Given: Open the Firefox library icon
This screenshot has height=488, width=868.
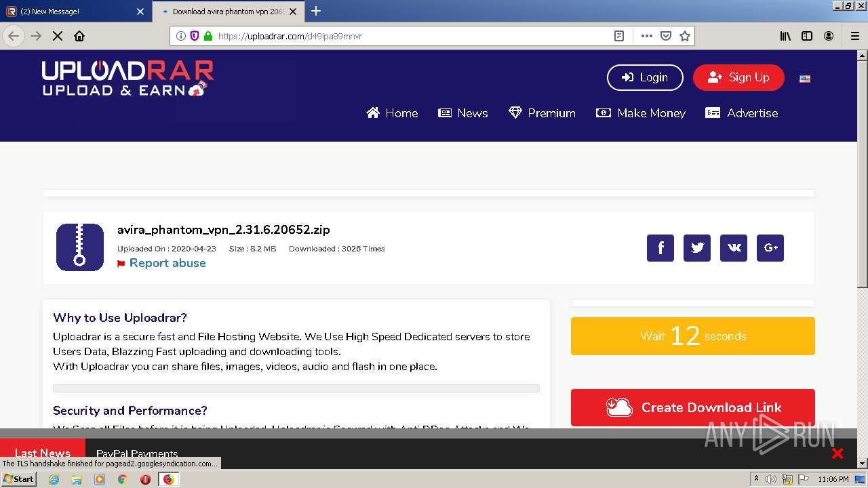Looking at the screenshot, I should point(785,36).
